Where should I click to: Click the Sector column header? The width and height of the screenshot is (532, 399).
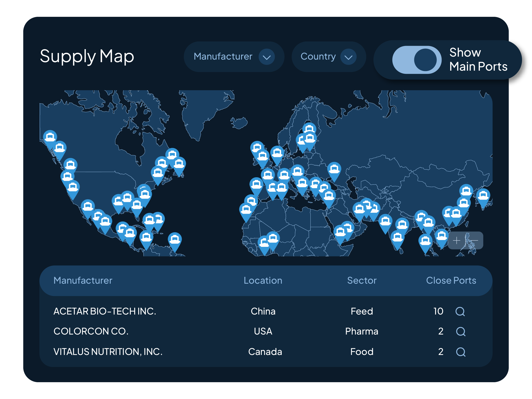click(362, 280)
